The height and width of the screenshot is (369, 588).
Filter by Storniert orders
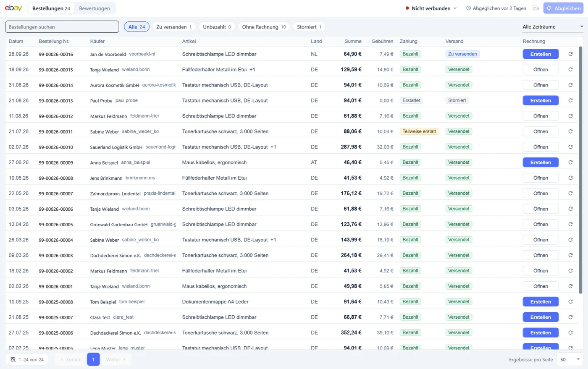(309, 27)
